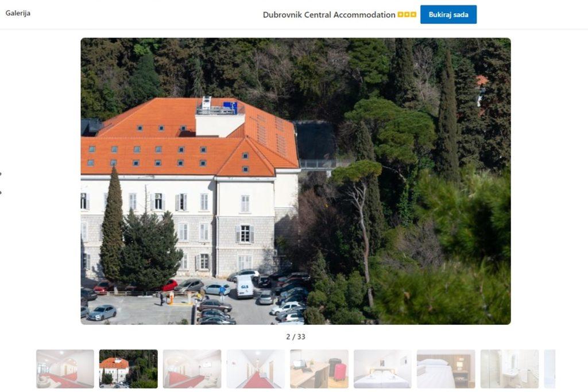The image size is (588, 392).
Task: Select the desk and red suitcase thumbnail
Action: coord(319,369)
